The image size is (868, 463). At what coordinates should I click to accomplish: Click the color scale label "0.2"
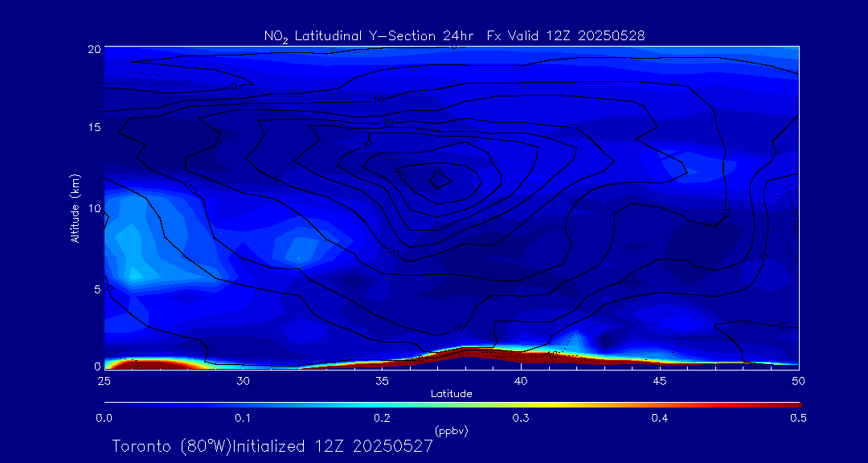pos(382,418)
